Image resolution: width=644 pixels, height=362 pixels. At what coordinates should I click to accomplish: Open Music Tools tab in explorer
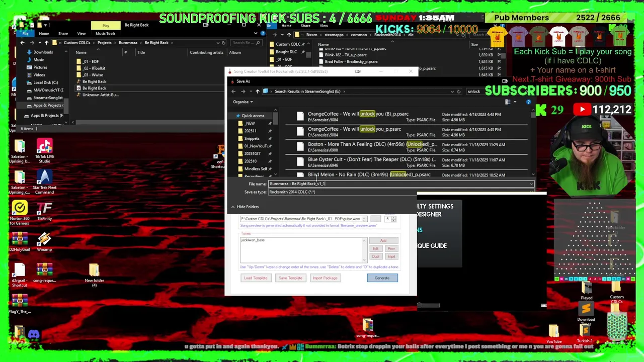(x=105, y=34)
